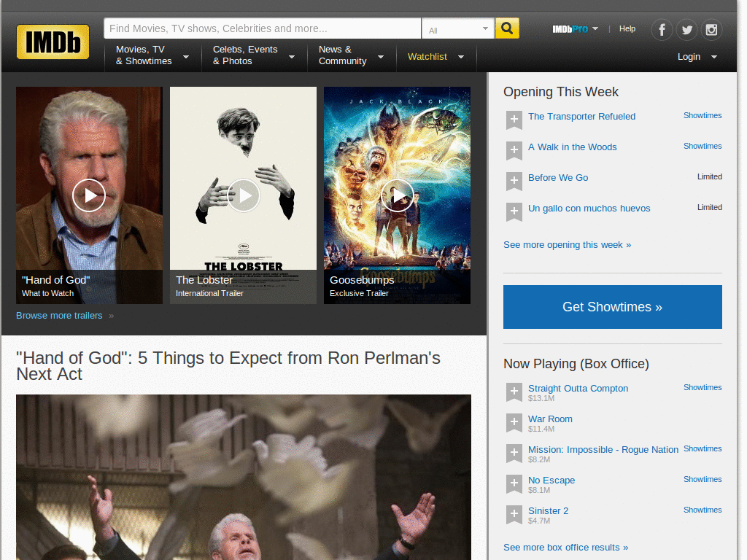Open Straight Outta Compton title link
747x560 pixels.
[x=578, y=388]
